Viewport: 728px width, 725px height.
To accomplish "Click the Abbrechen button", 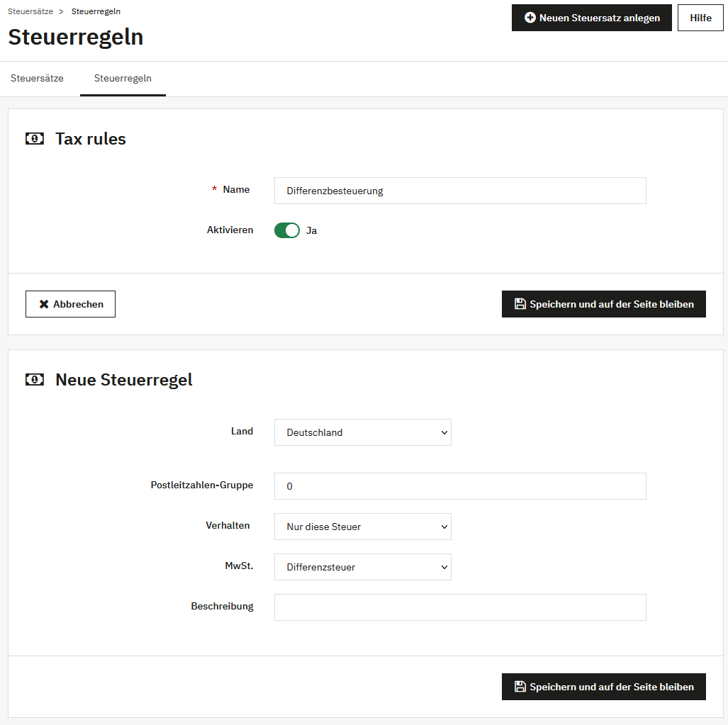I will (x=70, y=304).
